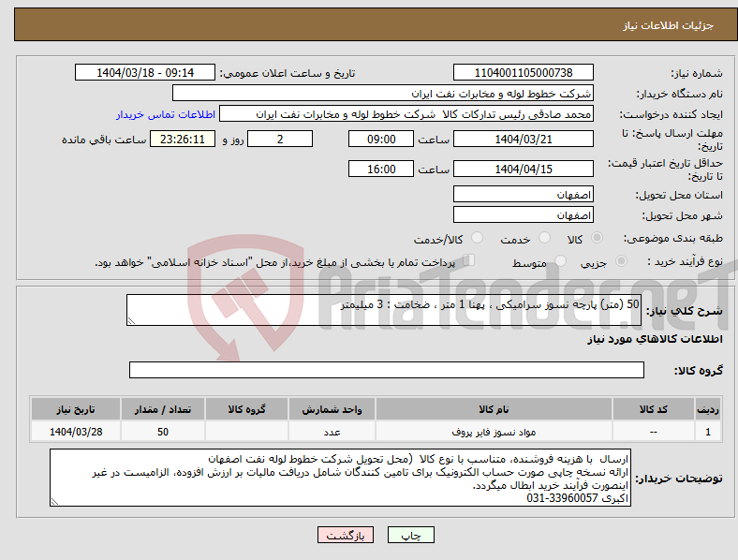This screenshot has width=738, height=560.
Task: Toggle the Islamic treasury payment checkbox
Action: tap(469, 260)
